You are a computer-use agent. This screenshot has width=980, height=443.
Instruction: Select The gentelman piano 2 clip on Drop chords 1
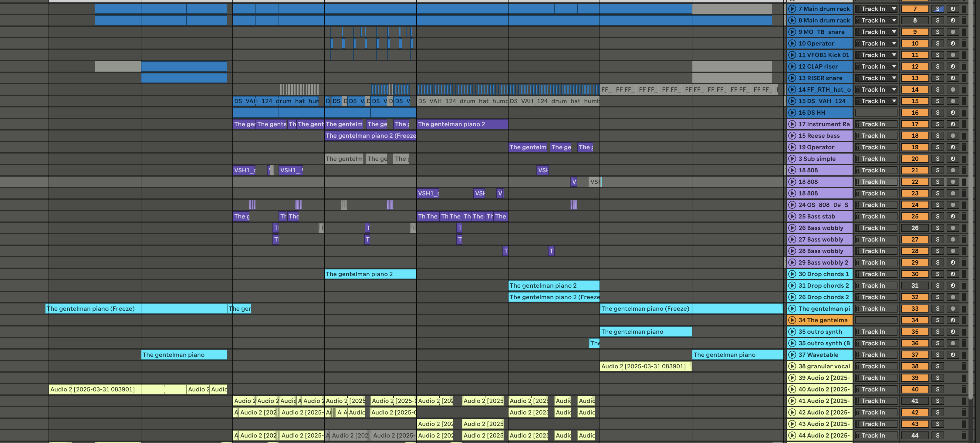370,274
